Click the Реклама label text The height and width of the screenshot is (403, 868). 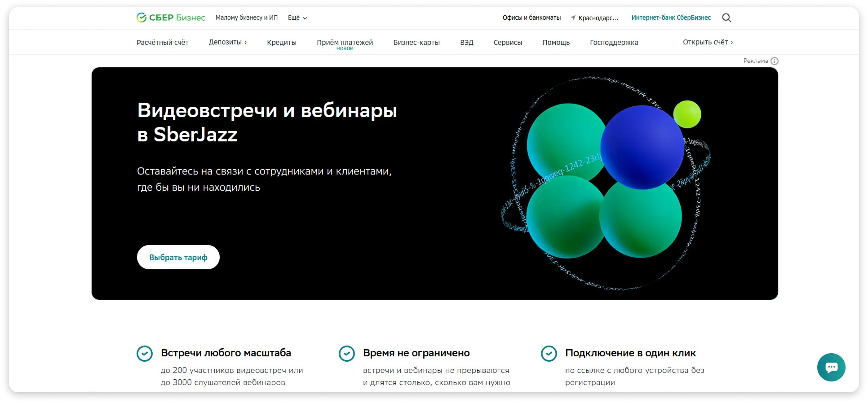(x=756, y=61)
